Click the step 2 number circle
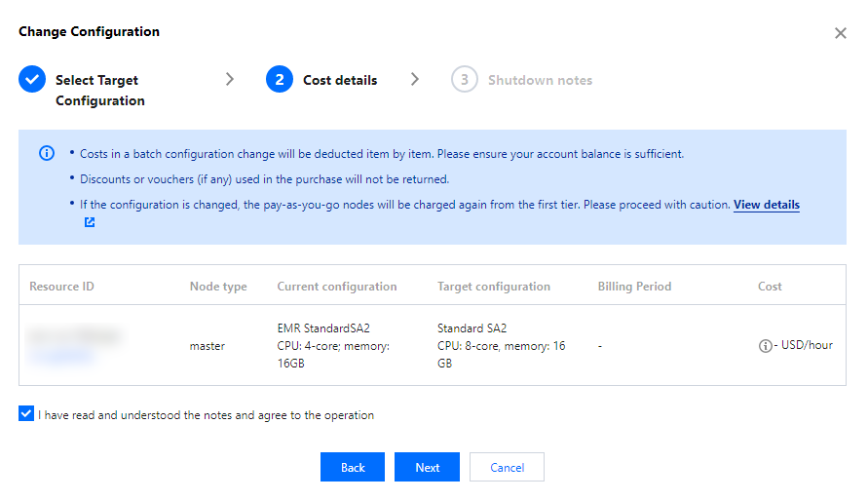 point(280,80)
